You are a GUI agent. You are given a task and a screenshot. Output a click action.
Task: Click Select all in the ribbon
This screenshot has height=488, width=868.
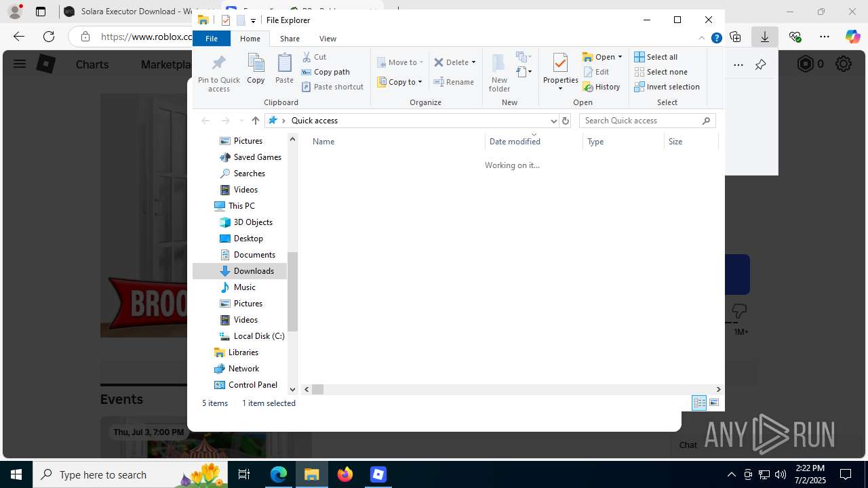[x=656, y=57]
